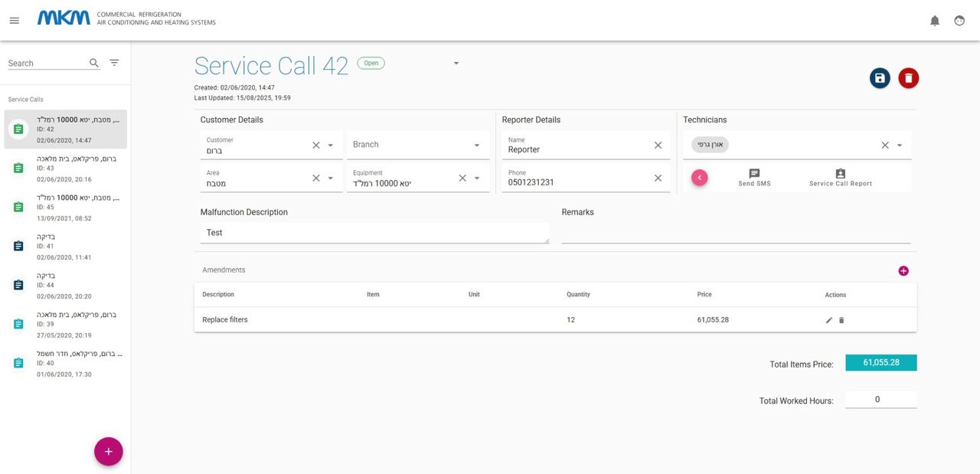Click the pink back arrow button
The height and width of the screenshot is (474, 980).
coord(699,178)
